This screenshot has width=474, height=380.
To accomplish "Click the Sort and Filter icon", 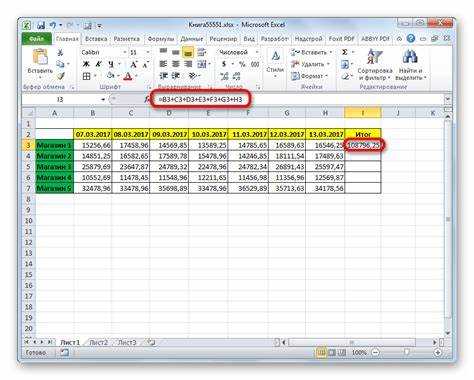I will (374, 57).
